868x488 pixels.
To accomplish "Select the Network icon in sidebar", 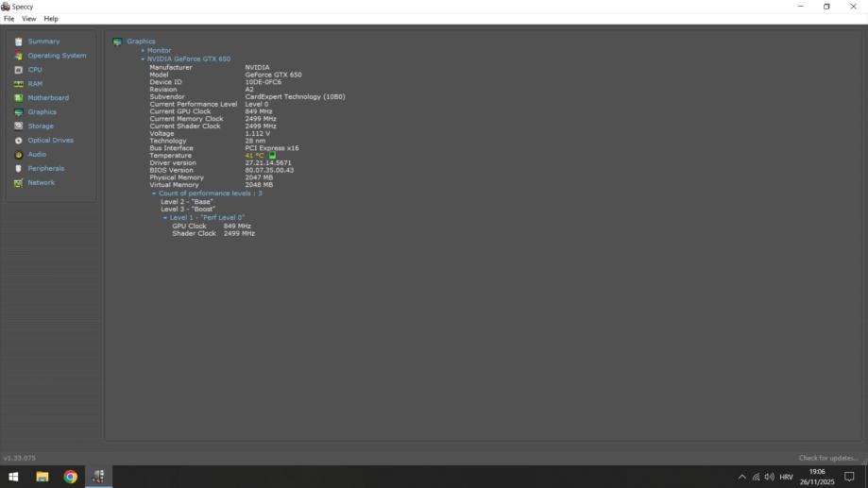I will [18, 182].
